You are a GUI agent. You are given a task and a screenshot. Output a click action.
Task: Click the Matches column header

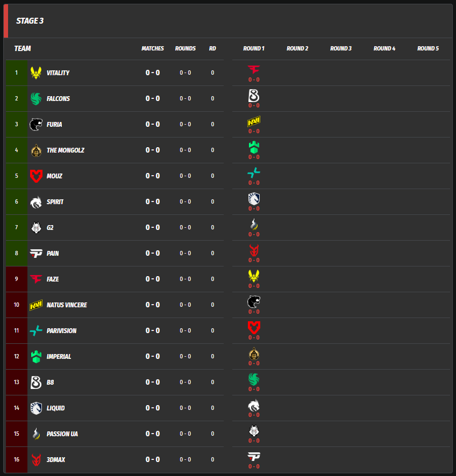coord(153,48)
